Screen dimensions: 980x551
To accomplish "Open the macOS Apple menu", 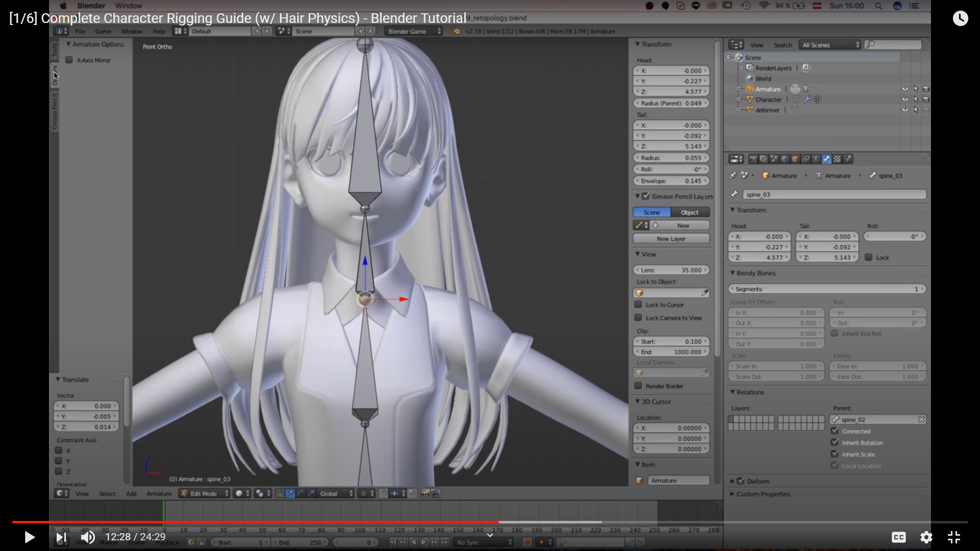I will click(x=63, y=6).
